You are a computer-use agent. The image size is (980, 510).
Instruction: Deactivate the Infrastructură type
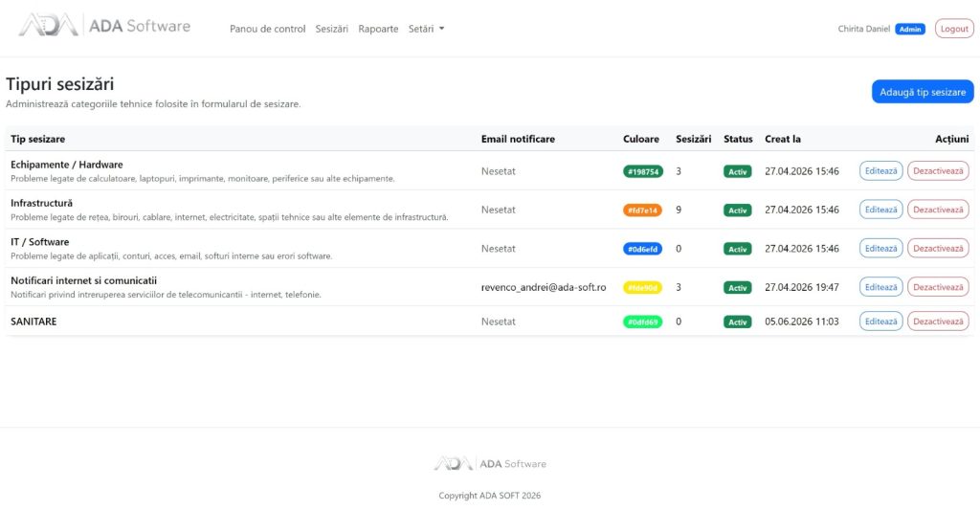pyautogui.click(x=938, y=210)
